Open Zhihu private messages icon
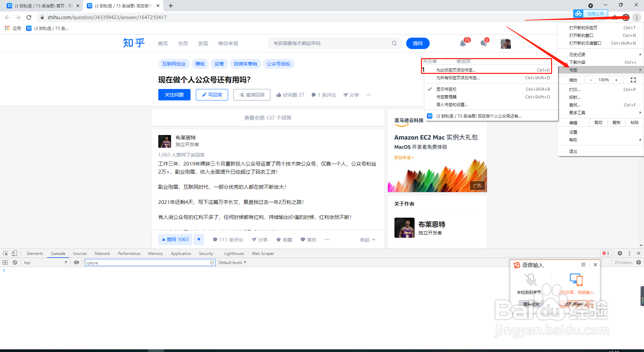This screenshot has height=352, width=644. click(x=483, y=43)
